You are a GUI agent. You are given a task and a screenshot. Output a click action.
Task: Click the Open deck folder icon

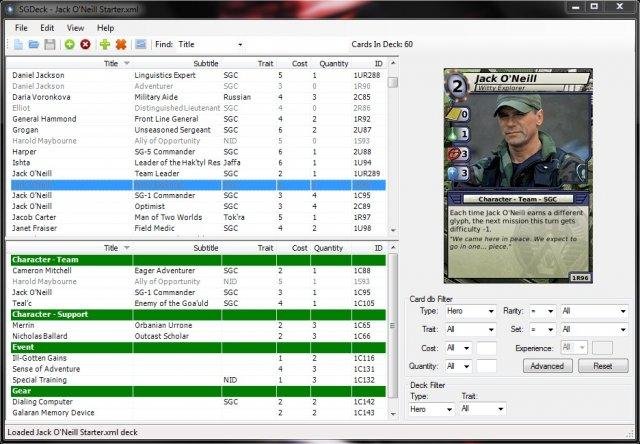pos(34,44)
